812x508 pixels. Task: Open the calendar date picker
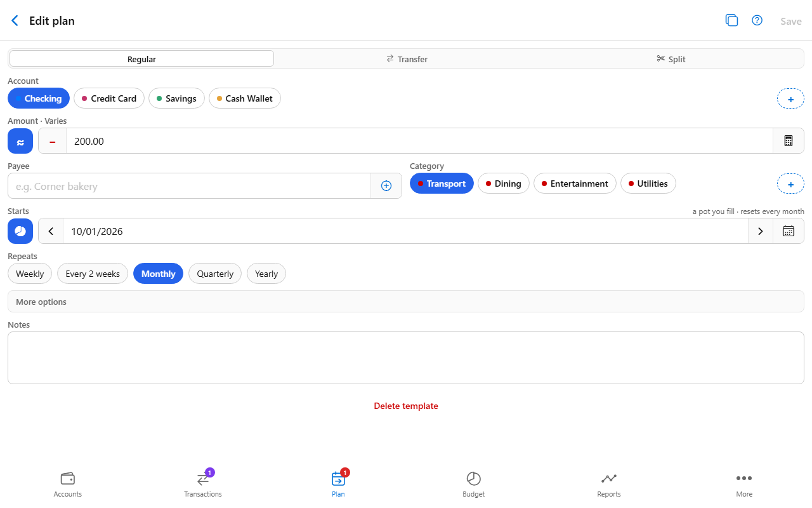pos(789,231)
